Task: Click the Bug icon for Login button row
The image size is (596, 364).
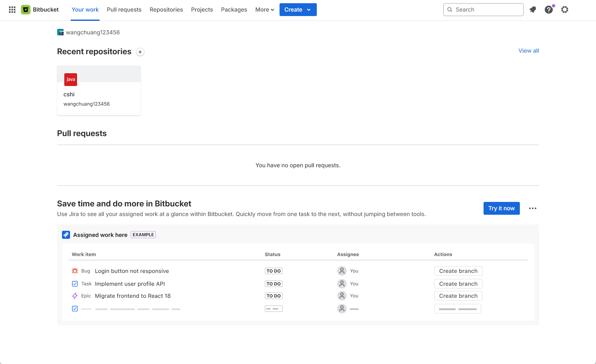Action: coord(75,271)
